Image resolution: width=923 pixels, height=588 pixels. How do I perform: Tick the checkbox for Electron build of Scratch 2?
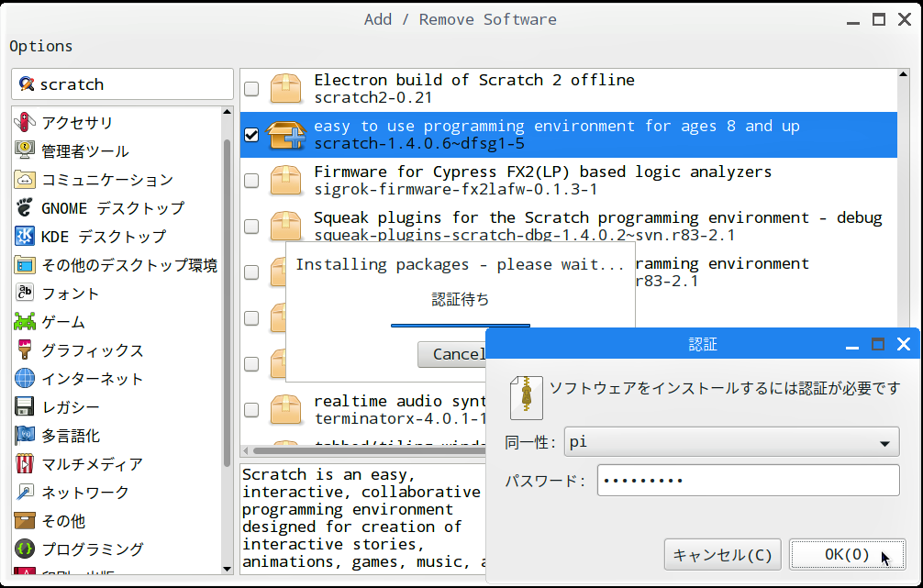251,88
